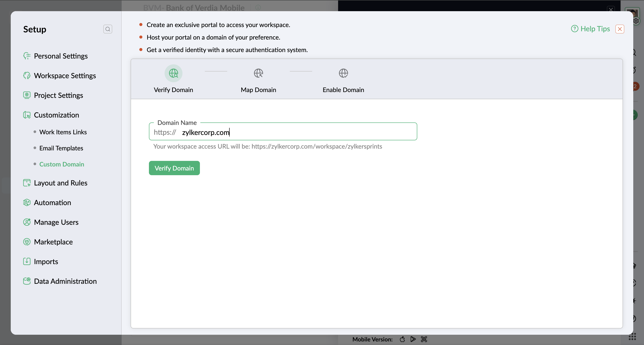Click the Map Domain step icon

click(258, 73)
